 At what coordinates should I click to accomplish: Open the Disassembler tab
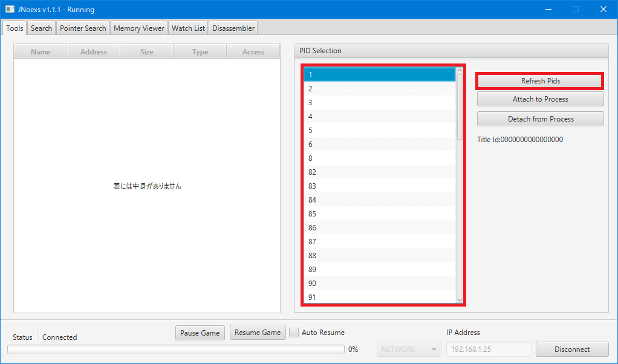233,28
